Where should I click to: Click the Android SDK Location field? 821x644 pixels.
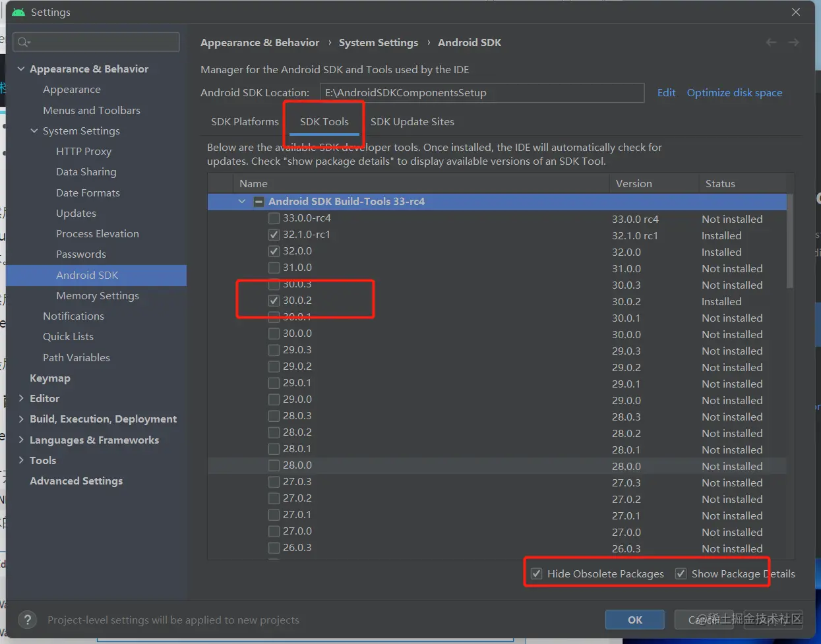click(x=481, y=93)
